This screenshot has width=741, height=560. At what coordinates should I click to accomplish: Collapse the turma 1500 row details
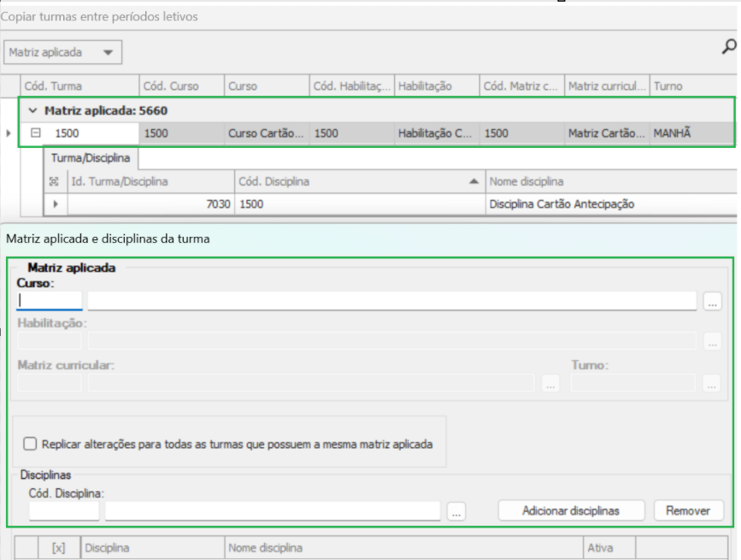click(35, 133)
